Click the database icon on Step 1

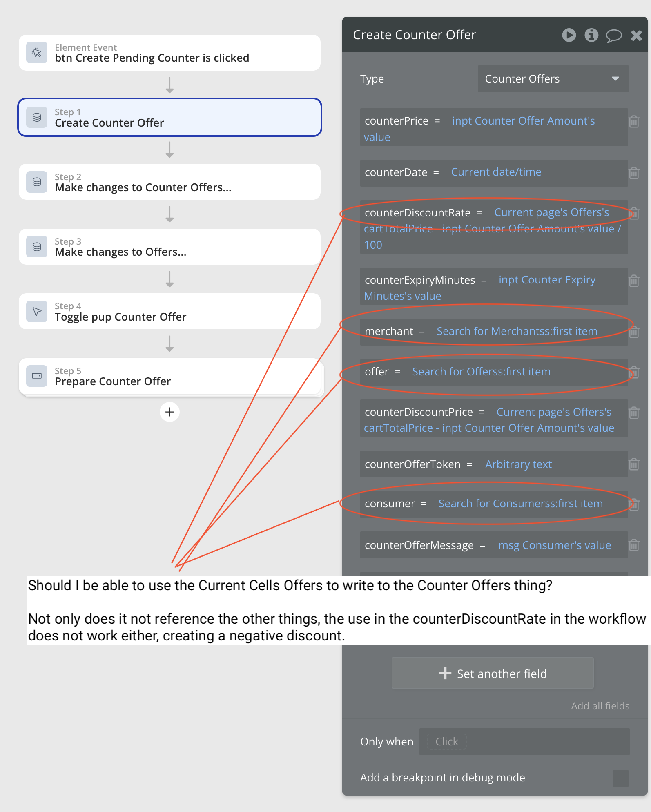pos(37,117)
